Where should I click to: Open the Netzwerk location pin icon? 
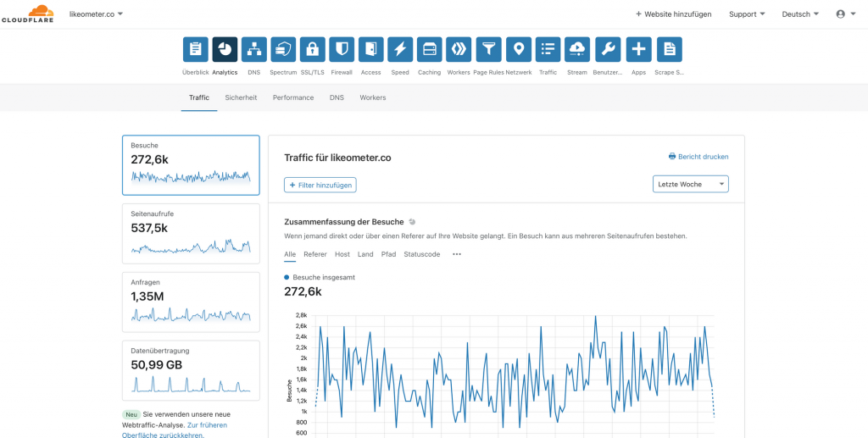[519, 49]
